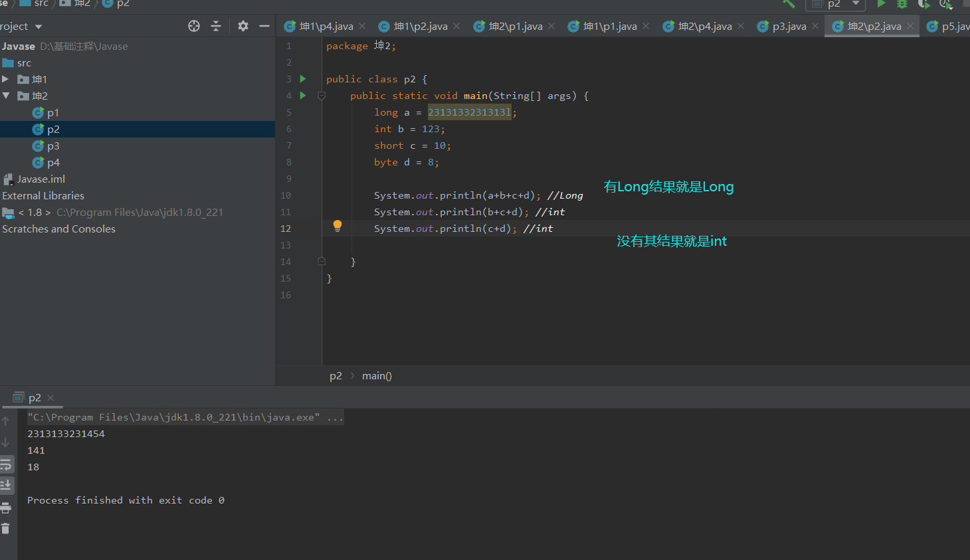This screenshot has width=970, height=560.
Task: Close the 坤2\p1.java tab
Action: tap(551, 26)
